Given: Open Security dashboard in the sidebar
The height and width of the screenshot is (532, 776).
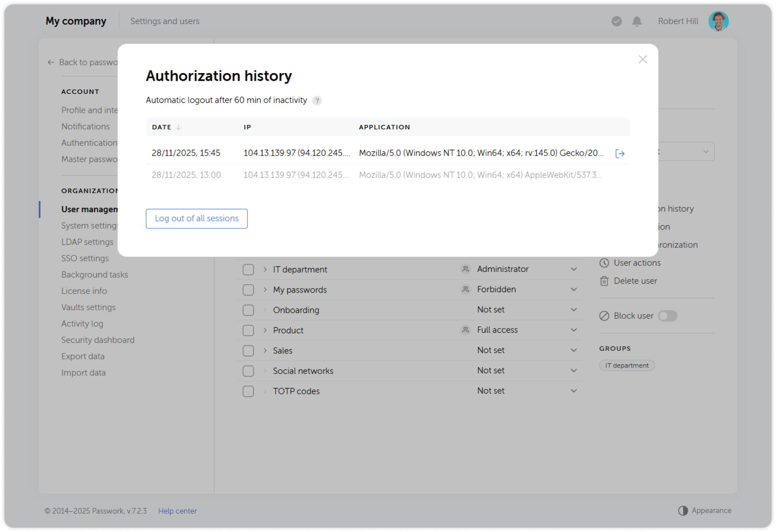Looking at the screenshot, I should pyautogui.click(x=98, y=340).
